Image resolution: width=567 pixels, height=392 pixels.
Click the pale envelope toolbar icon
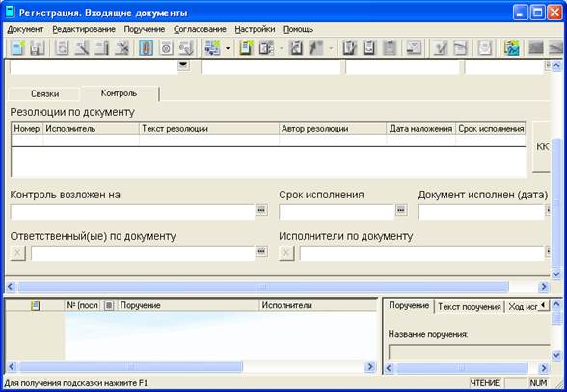(484, 48)
